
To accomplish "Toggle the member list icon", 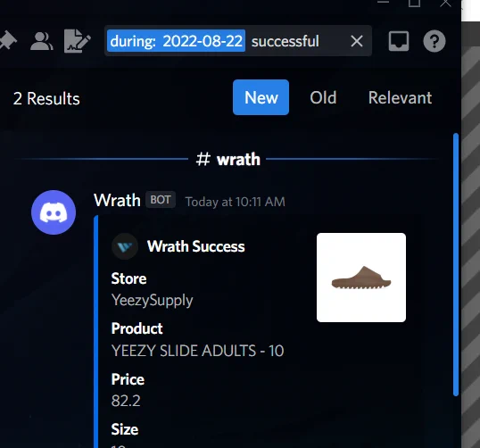I will (42, 41).
